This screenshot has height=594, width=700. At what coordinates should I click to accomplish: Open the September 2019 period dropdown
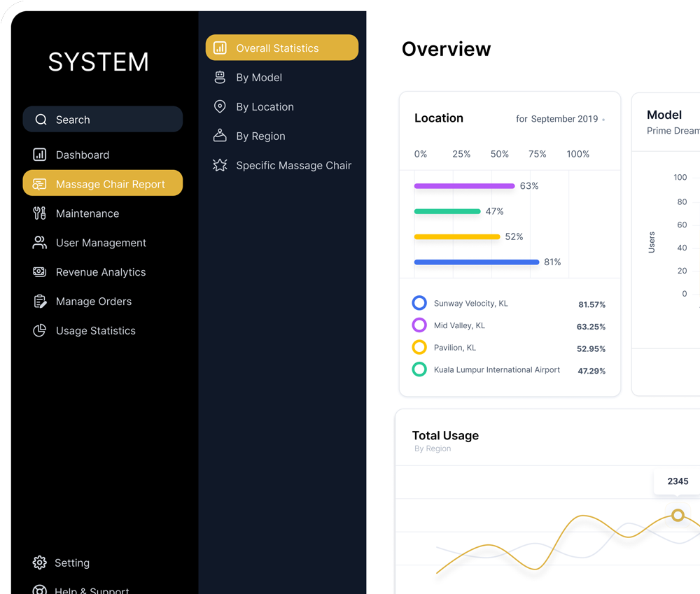point(560,119)
